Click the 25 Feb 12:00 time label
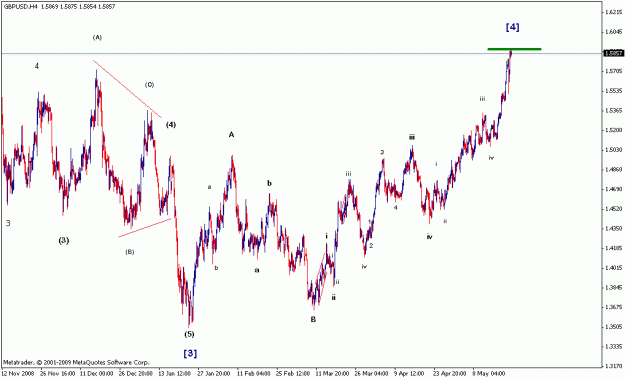 pos(293,374)
